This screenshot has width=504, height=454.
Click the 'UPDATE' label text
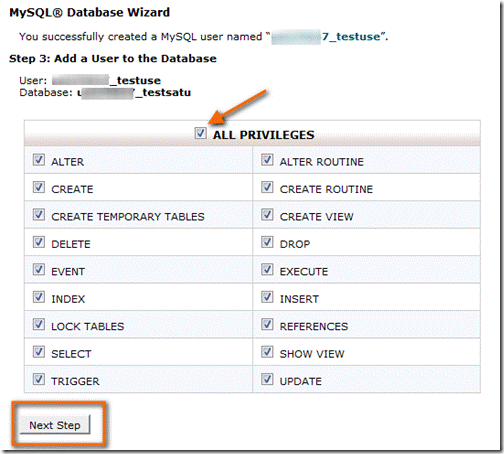(x=301, y=381)
